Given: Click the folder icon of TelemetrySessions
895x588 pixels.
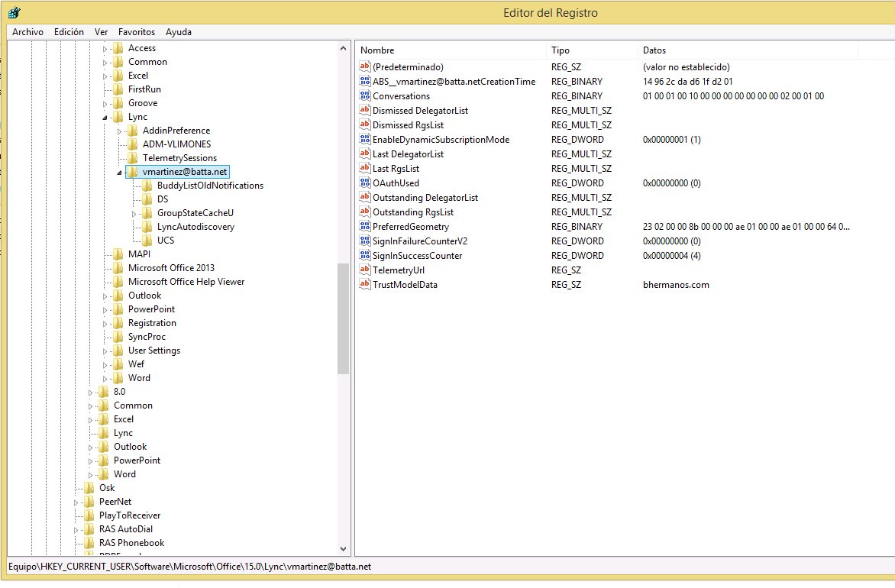Looking at the screenshot, I should [x=132, y=158].
